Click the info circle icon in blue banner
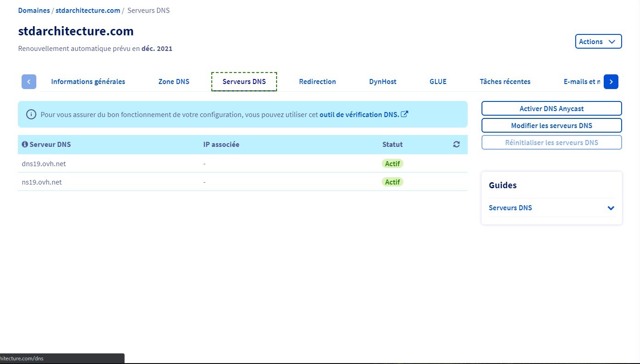The image size is (640, 364). (31, 114)
